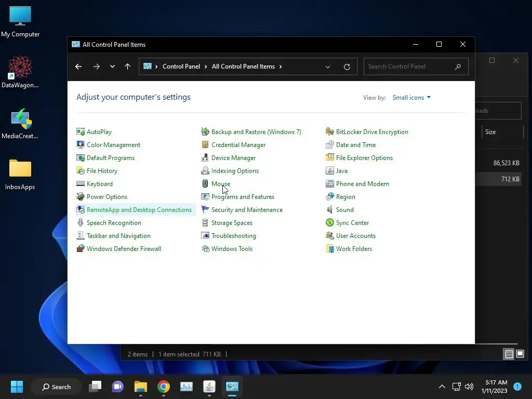The height and width of the screenshot is (399, 532).
Task: Open the clock showing 5:17 AM
Action: [x=494, y=387]
